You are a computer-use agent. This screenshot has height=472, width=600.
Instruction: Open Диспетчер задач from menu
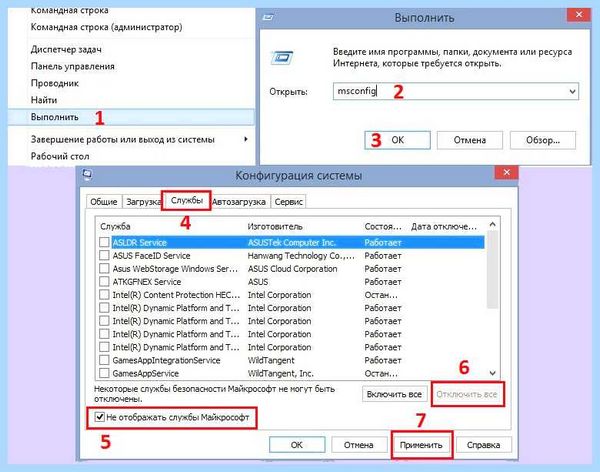66,49
